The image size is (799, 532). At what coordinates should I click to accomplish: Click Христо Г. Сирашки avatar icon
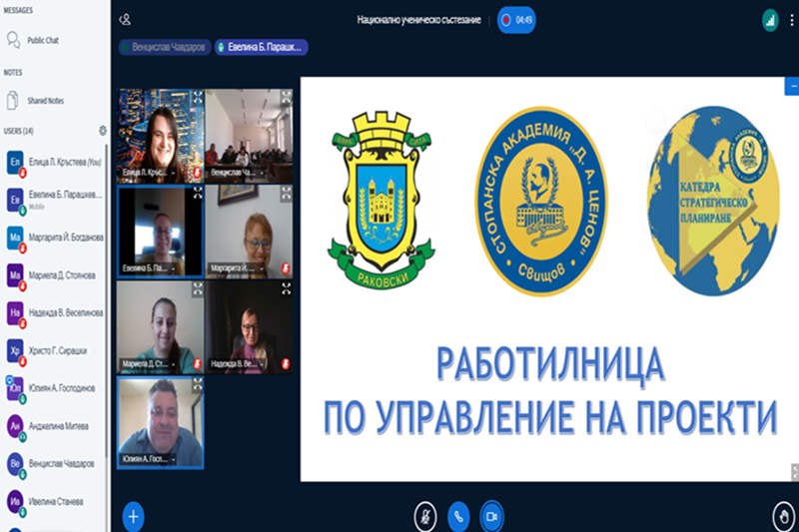(x=15, y=350)
